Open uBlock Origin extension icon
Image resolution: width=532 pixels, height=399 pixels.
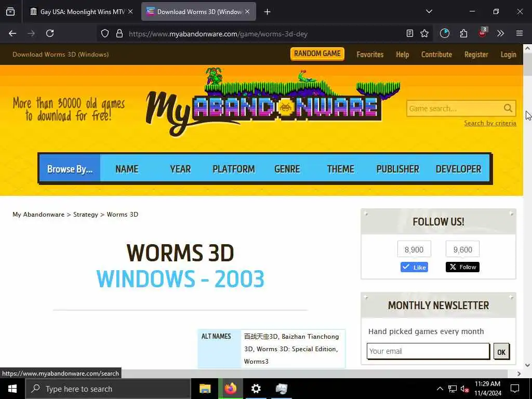point(483,33)
